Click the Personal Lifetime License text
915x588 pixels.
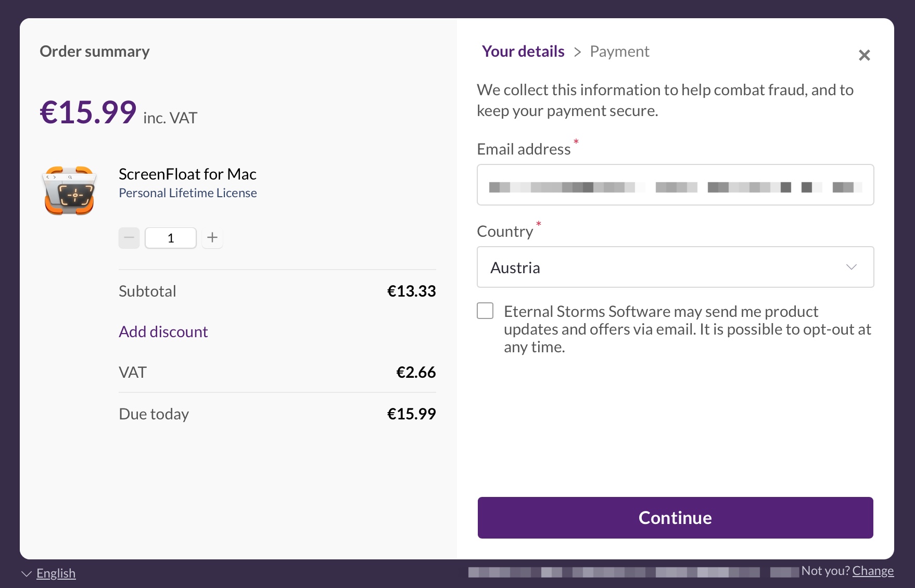point(188,193)
